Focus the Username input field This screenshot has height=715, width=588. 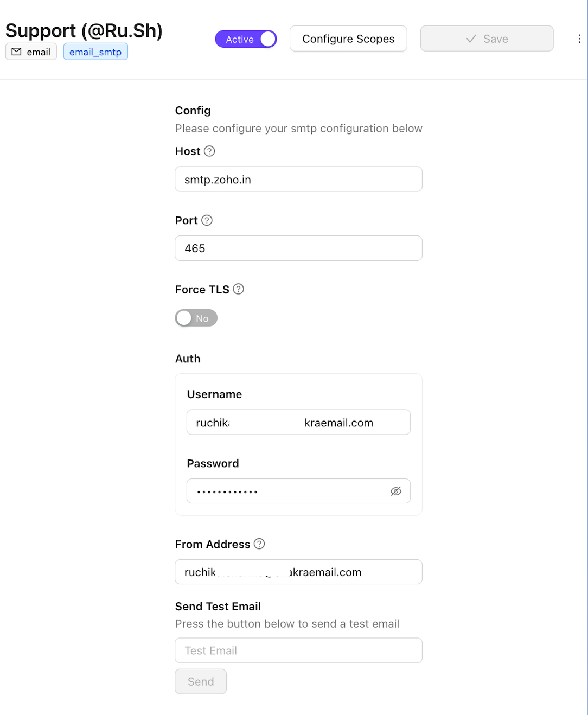click(x=298, y=423)
